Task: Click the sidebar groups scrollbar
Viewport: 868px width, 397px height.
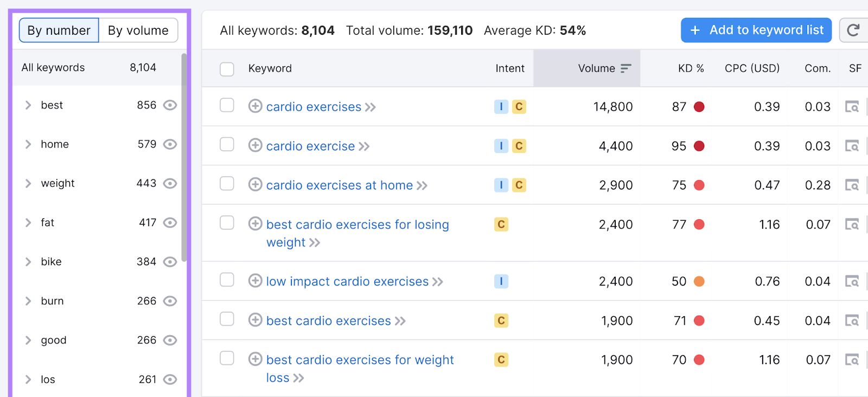Action: pyautogui.click(x=184, y=157)
